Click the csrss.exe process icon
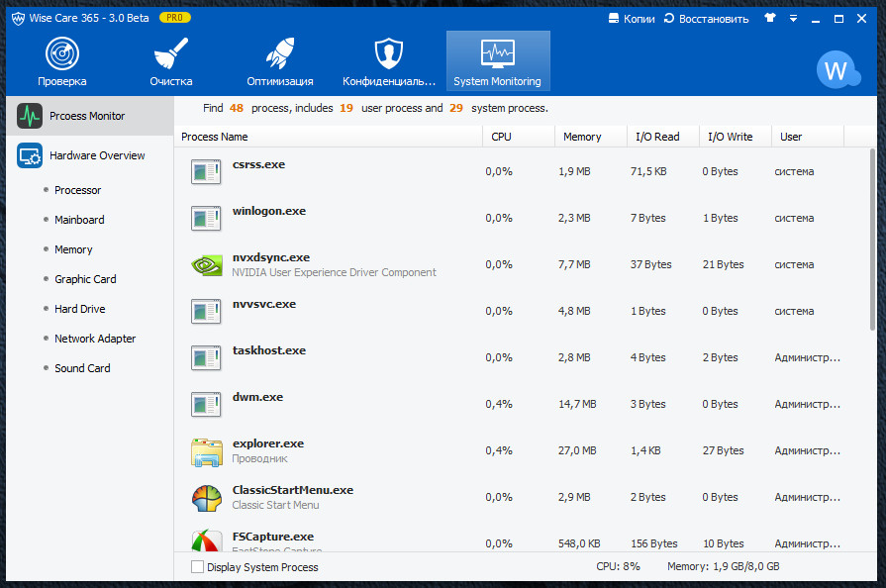Screen dimensions: 886x588 206,171
